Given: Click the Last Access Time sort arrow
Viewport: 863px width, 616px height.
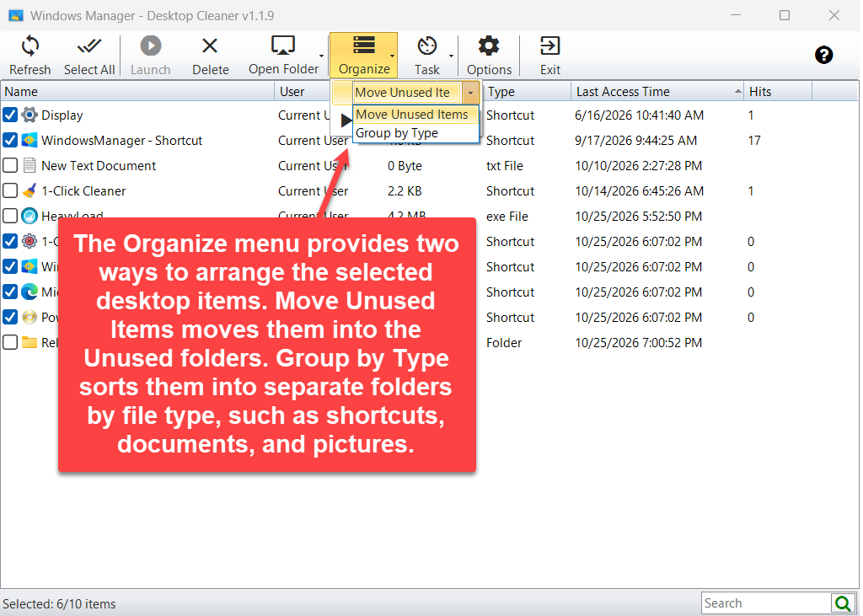Looking at the screenshot, I should (738, 91).
